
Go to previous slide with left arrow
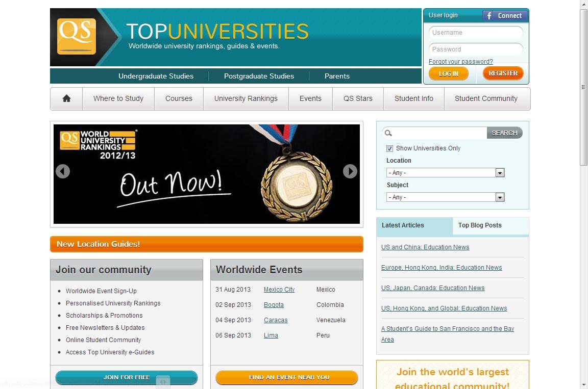tap(63, 171)
